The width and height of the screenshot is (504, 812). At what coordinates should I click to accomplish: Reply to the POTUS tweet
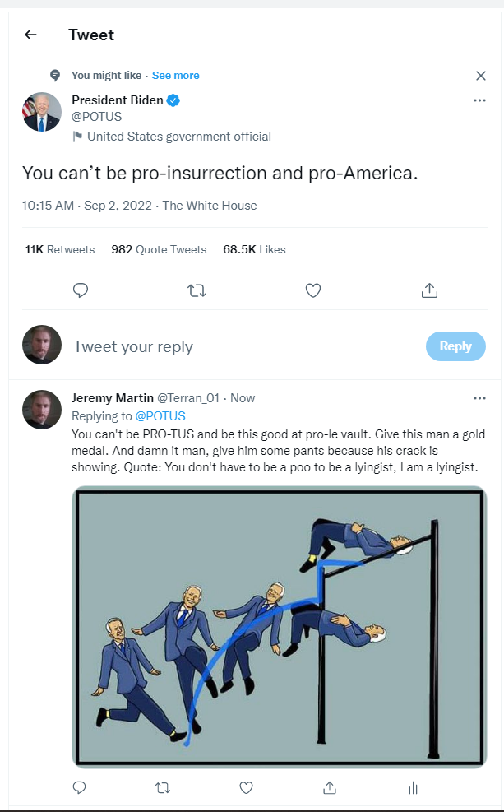pyautogui.click(x=80, y=290)
